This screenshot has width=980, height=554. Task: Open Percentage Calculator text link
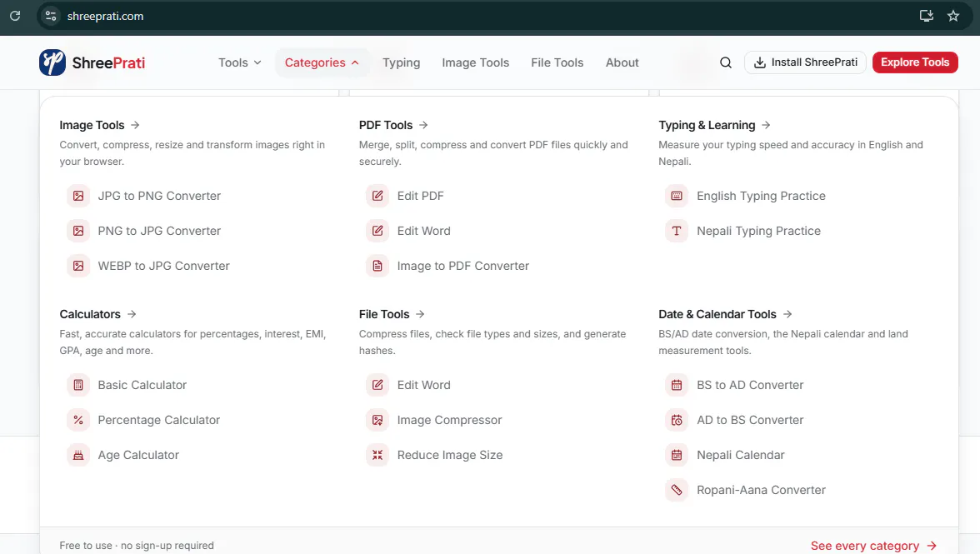pos(158,421)
